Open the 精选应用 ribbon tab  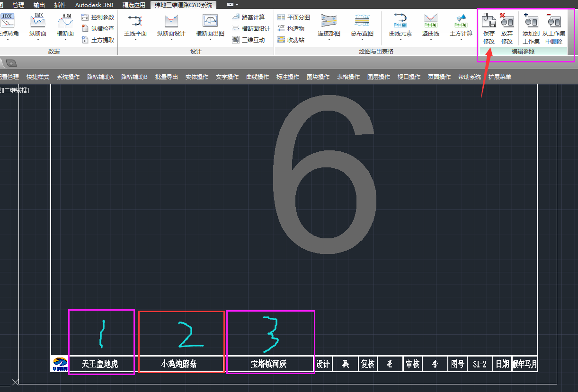[133, 5]
